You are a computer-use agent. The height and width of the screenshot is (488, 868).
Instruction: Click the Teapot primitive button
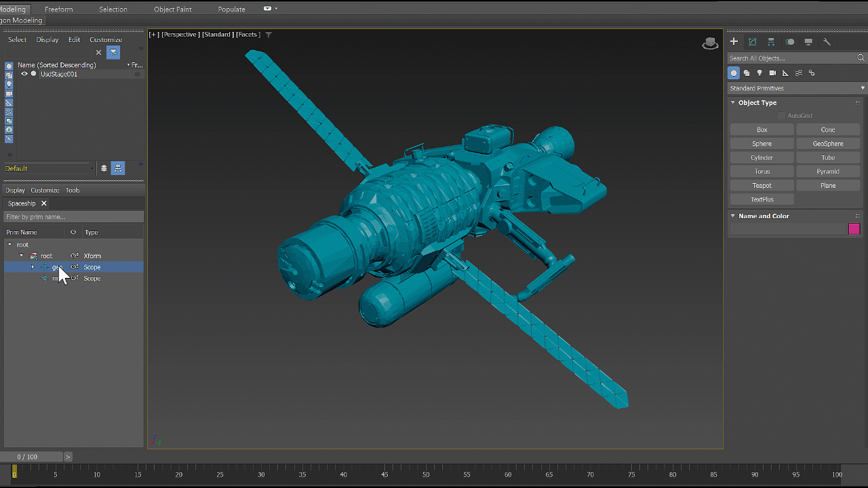pos(762,186)
